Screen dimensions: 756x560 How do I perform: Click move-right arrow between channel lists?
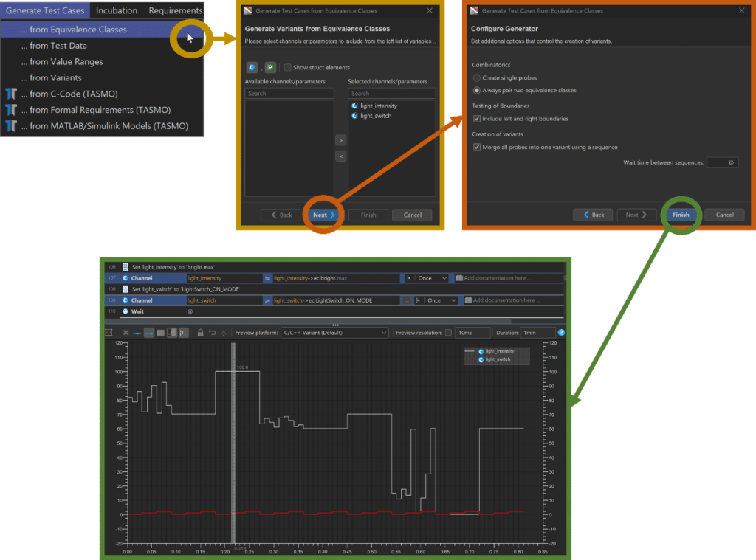[341, 140]
